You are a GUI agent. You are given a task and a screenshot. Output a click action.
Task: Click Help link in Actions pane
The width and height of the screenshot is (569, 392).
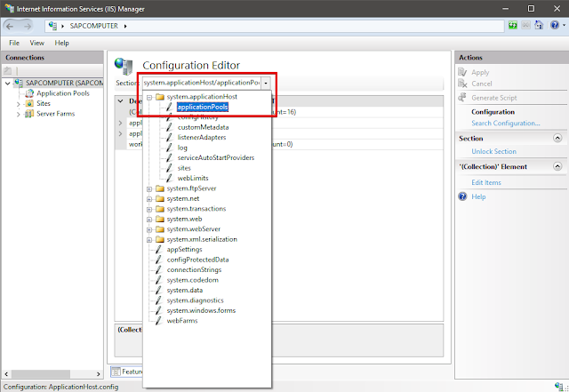[x=478, y=196]
